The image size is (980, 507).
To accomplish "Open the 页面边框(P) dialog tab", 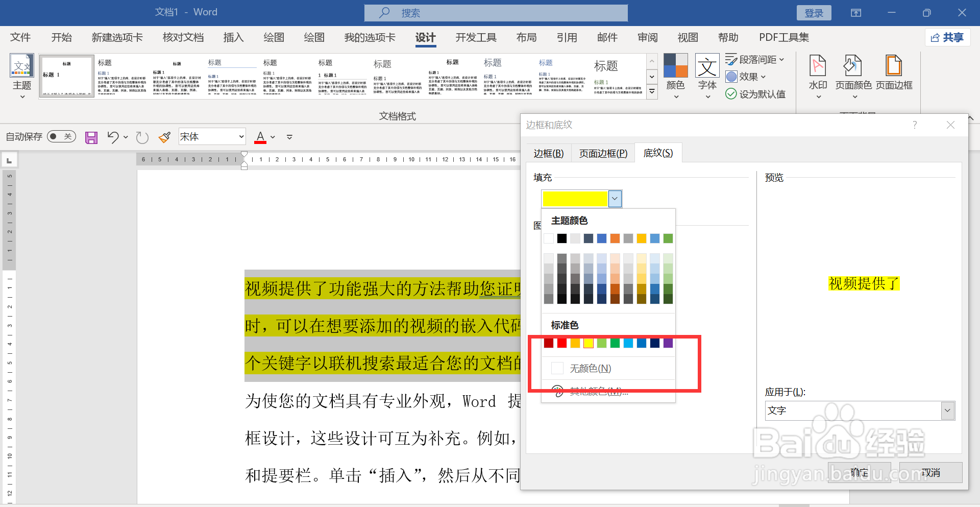I will 603,153.
